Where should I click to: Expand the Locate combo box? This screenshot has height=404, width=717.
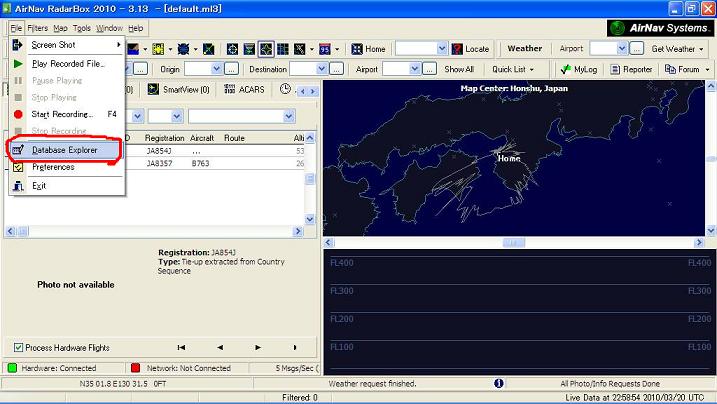click(442, 48)
